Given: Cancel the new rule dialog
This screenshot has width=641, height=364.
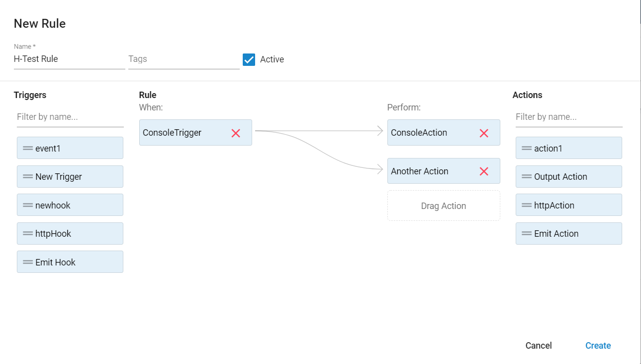Looking at the screenshot, I should coord(538,346).
